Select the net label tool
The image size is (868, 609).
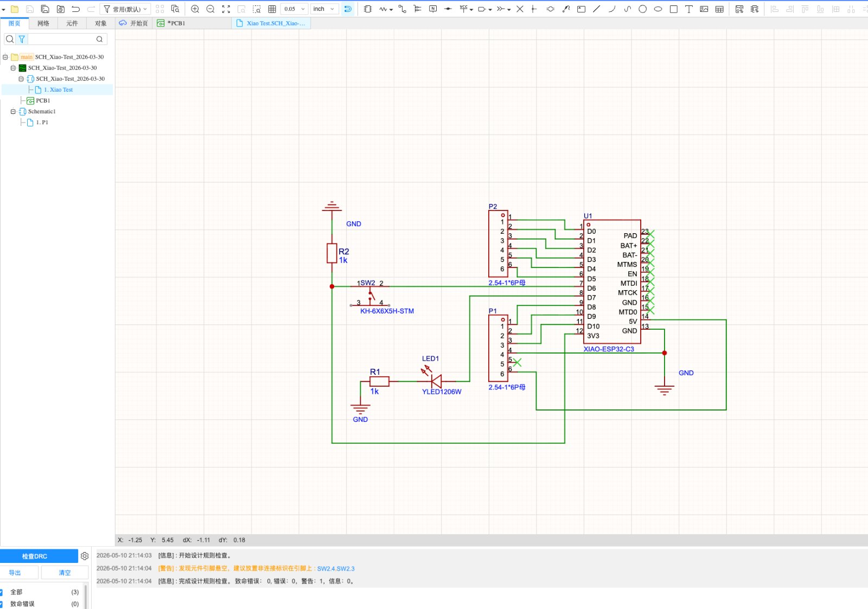(433, 9)
